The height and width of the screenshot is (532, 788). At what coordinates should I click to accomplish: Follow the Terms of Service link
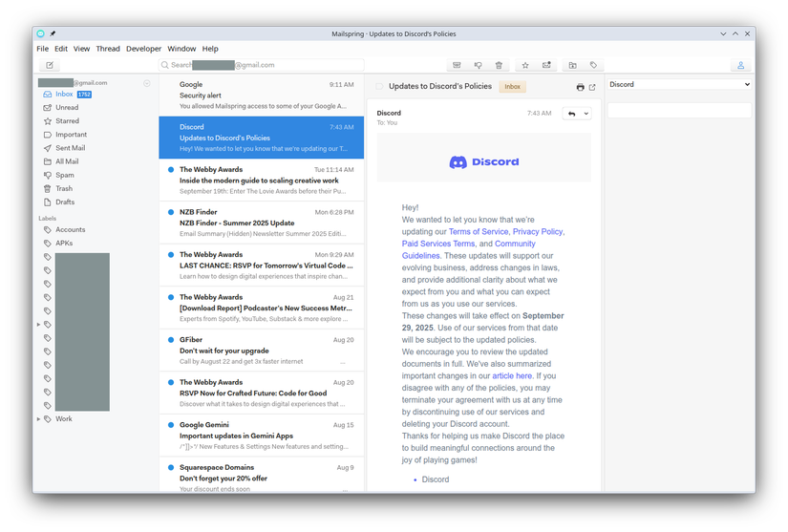coord(479,231)
